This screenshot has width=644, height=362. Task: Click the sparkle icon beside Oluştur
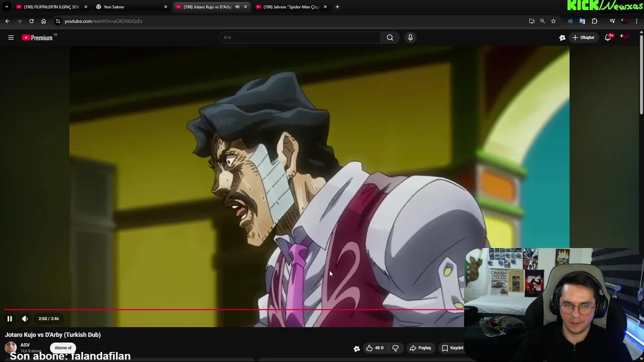(562, 37)
